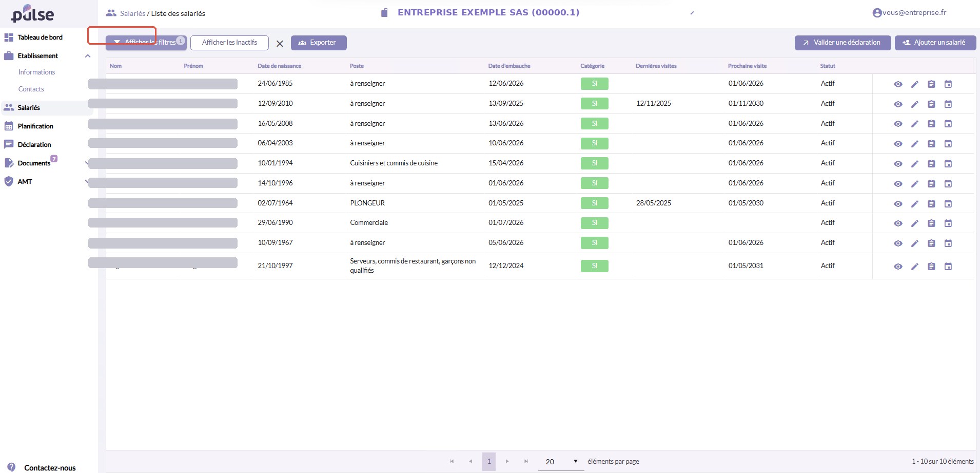980x473 pixels.
Task: Open clipboard icon for employee born 12/09/2010
Action: tap(931, 104)
